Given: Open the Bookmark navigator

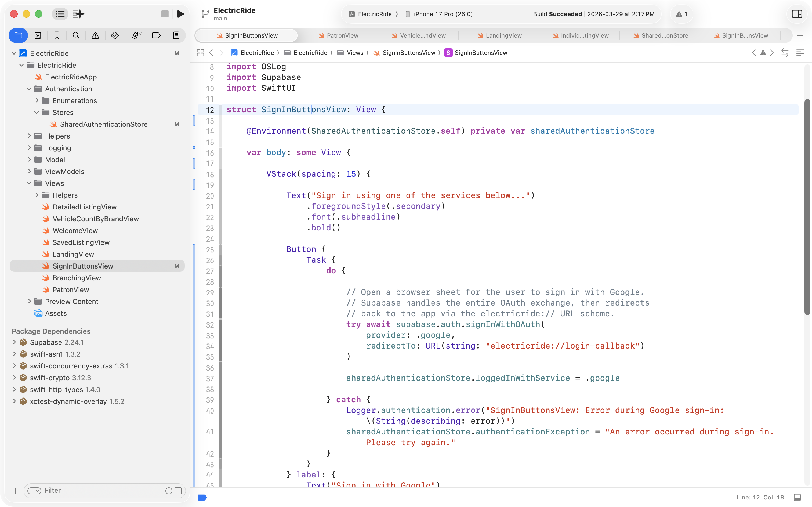Looking at the screenshot, I should coord(57,35).
